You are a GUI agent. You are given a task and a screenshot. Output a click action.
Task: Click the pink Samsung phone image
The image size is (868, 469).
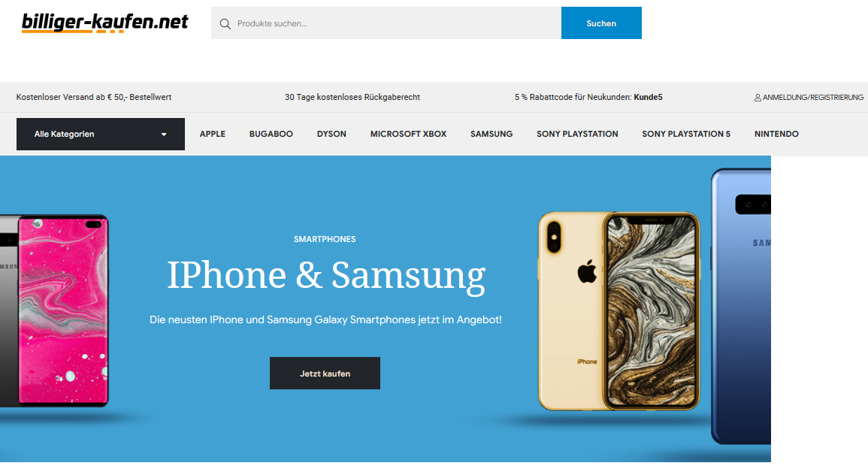[62, 310]
